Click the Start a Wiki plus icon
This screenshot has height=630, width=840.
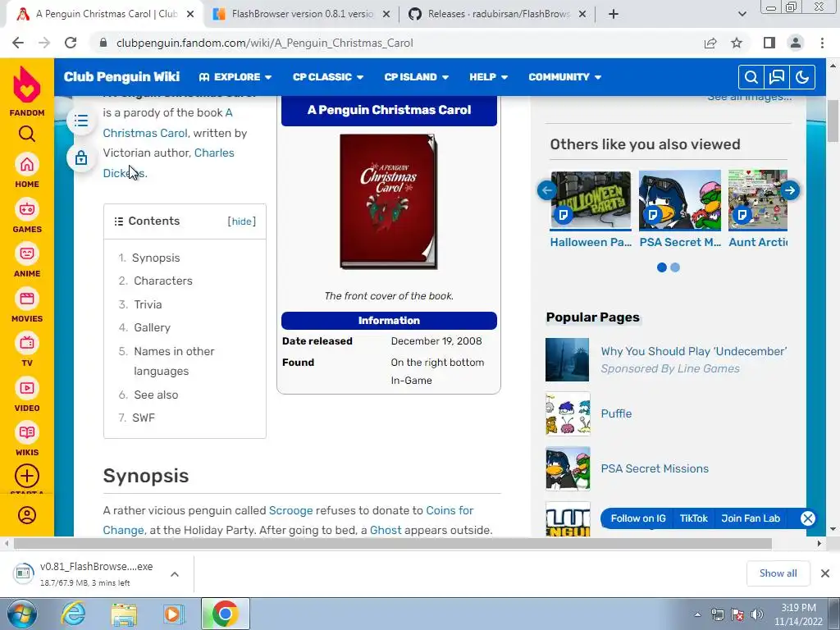pos(27,476)
